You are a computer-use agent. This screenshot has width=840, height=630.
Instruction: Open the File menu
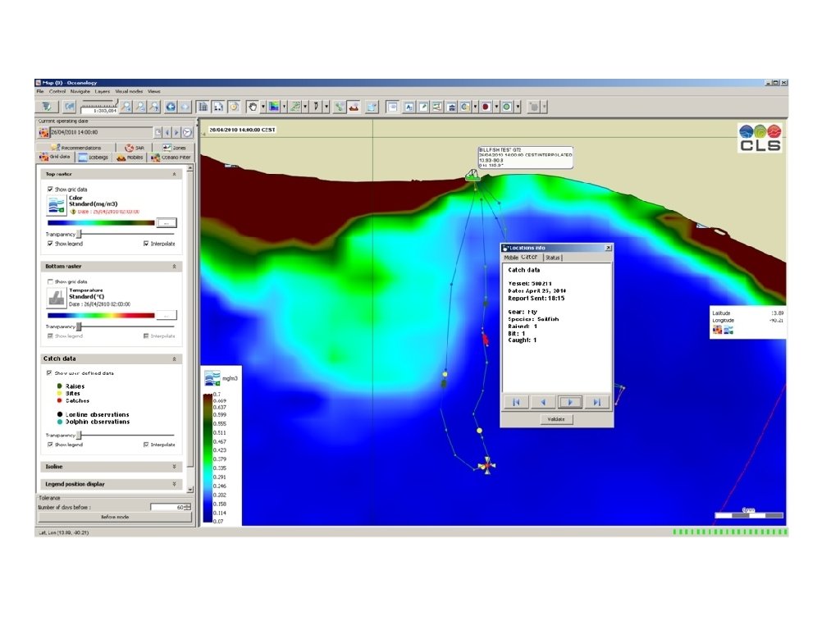[x=40, y=92]
